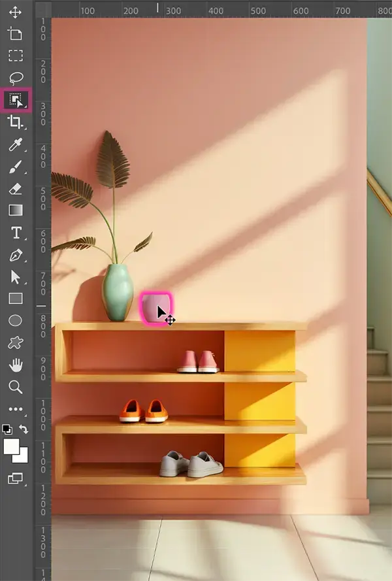
Task: Open the Edit Toolbar three-dots menu
Action: (x=16, y=409)
